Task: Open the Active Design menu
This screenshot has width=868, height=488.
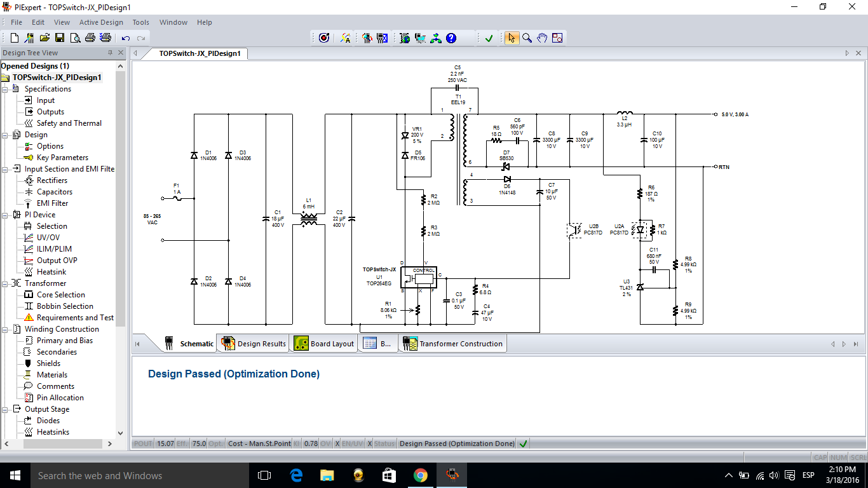Action: [101, 22]
